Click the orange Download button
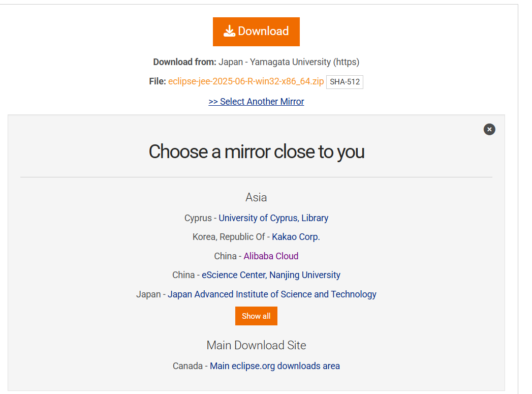 [256, 31]
